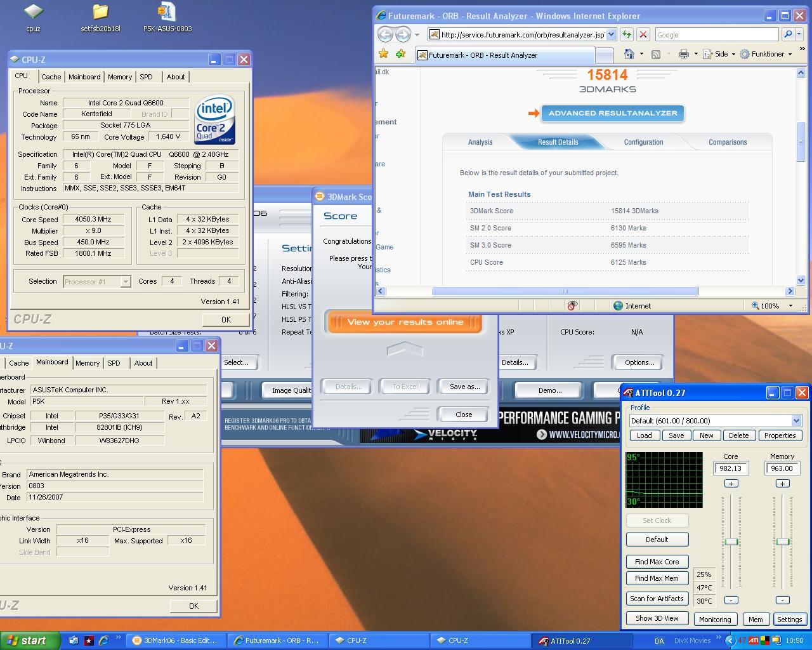Image resolution: width=812 pixels, height=650 pixels.
Task: Switch to ATITool 0.27 taskbar button
Action: 582,640
